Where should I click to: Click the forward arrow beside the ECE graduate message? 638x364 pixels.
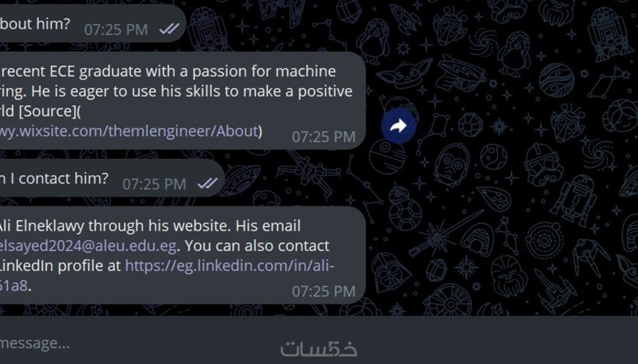point(398,126)
